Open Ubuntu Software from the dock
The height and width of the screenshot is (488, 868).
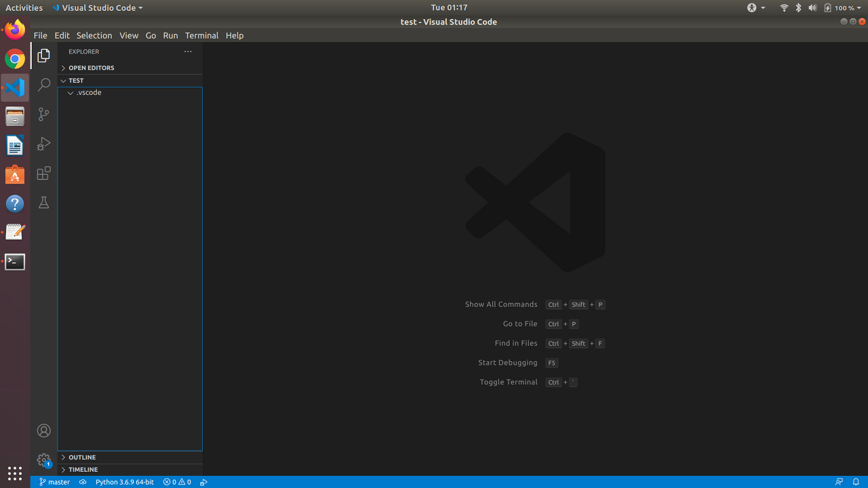(x=15, y=175)
